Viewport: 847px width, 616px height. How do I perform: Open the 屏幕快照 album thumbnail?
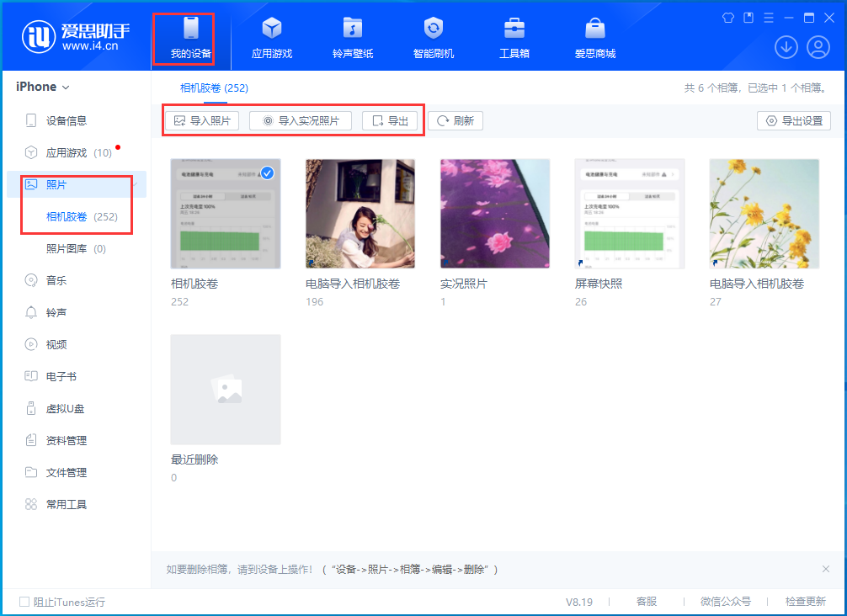coord(629,212)
